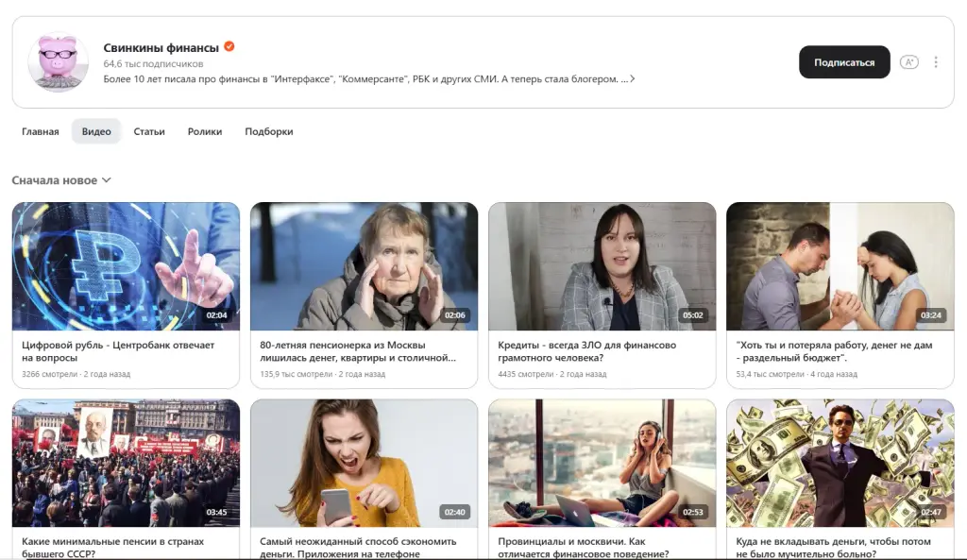Click the 64,6 тыс подписчиков text
Screen dimensions: 967x560
coord(153,63)
